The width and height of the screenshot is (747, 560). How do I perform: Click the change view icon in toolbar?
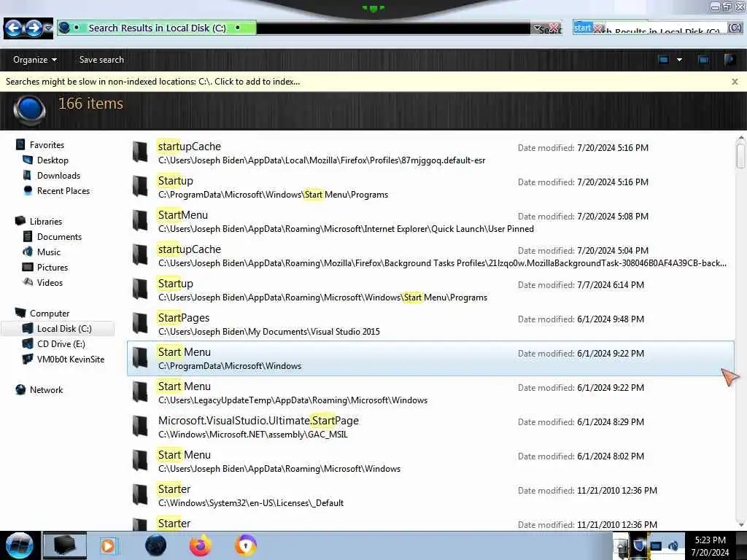coord(663,60)
